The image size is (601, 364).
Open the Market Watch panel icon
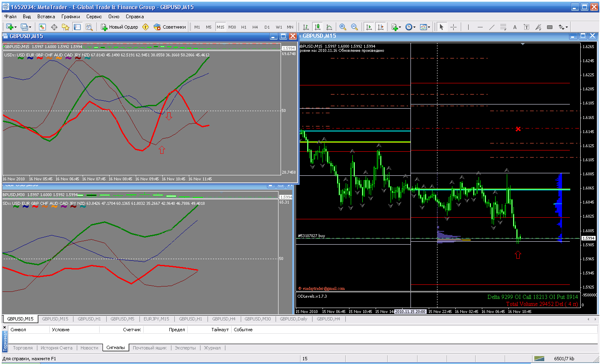[x=42, y=27]
